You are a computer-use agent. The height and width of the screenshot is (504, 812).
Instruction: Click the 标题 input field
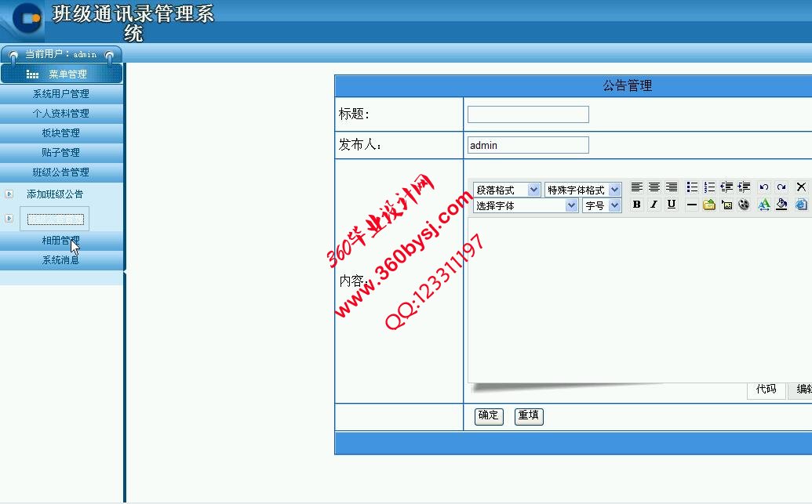pyautogui.click(x=528, y=114)
